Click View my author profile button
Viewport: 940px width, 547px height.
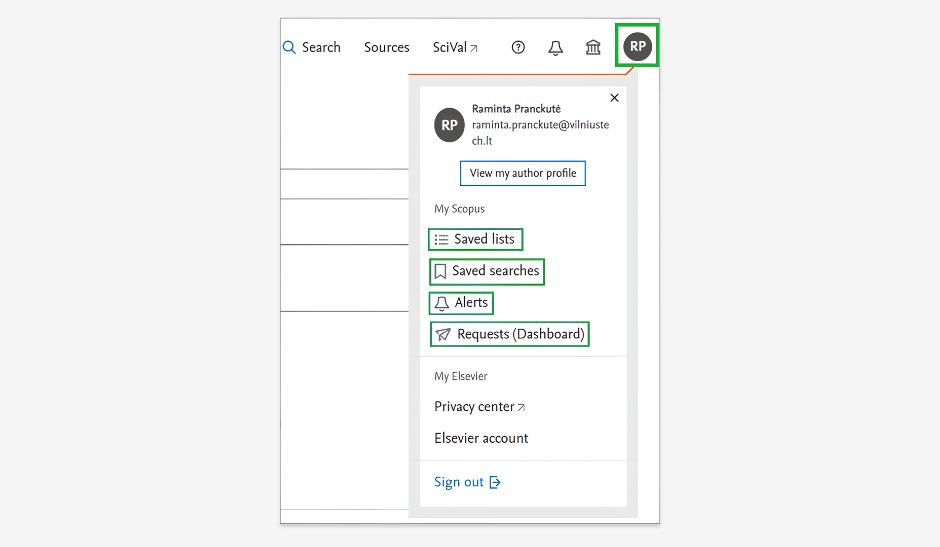point(523,173)
